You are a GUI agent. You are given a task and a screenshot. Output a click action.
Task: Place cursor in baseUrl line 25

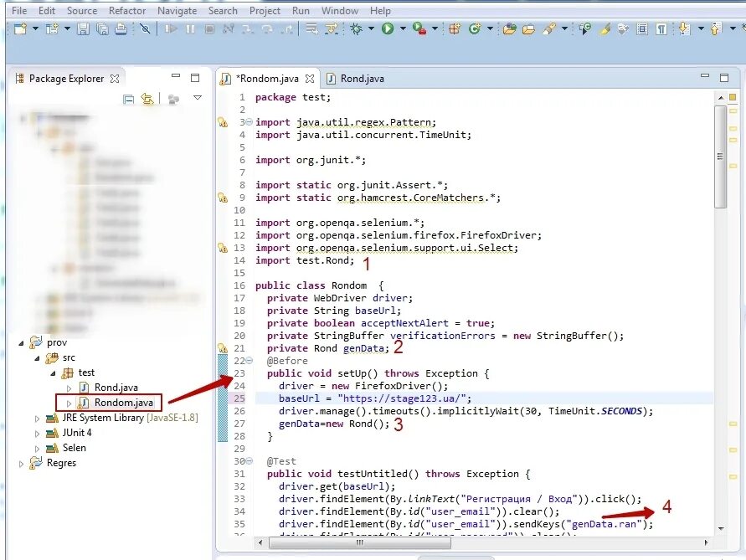click(x=483, y=398)
